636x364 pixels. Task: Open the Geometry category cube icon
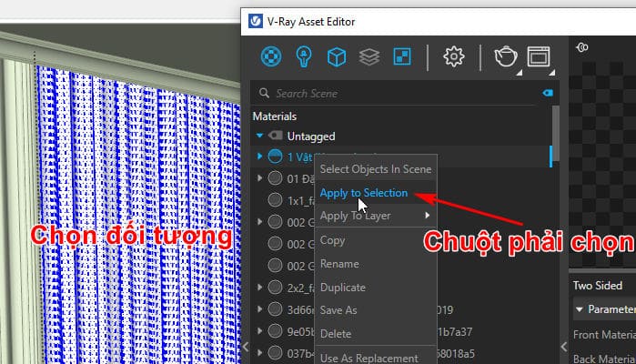pyautogui.click(x=337, y=57)
